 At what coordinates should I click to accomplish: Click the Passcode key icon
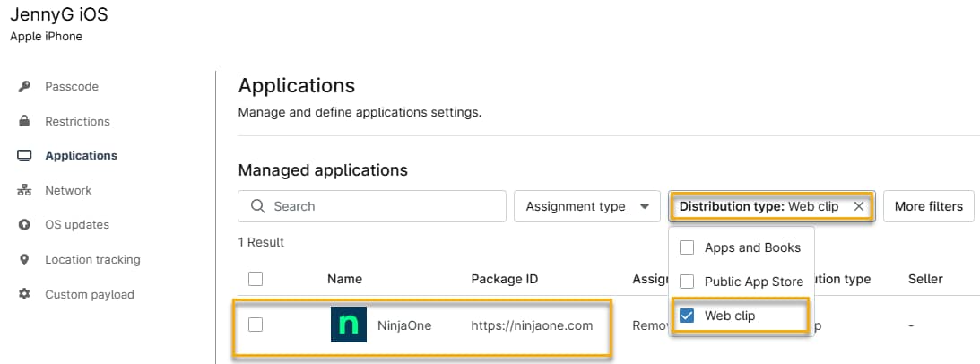[x=24, y=87]
